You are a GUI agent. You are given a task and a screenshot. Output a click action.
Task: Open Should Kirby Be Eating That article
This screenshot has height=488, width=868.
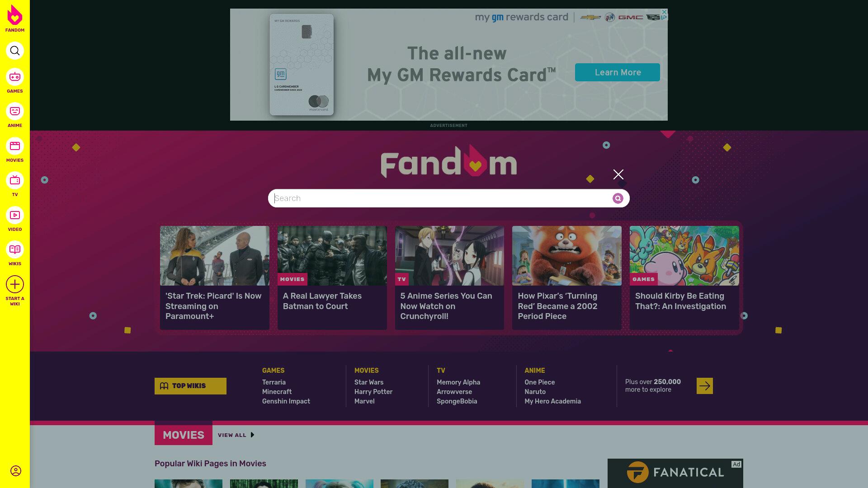684,278
